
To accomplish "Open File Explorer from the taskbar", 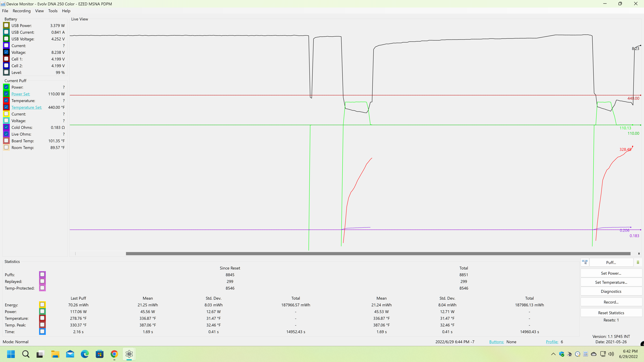I will pos(55,354).
